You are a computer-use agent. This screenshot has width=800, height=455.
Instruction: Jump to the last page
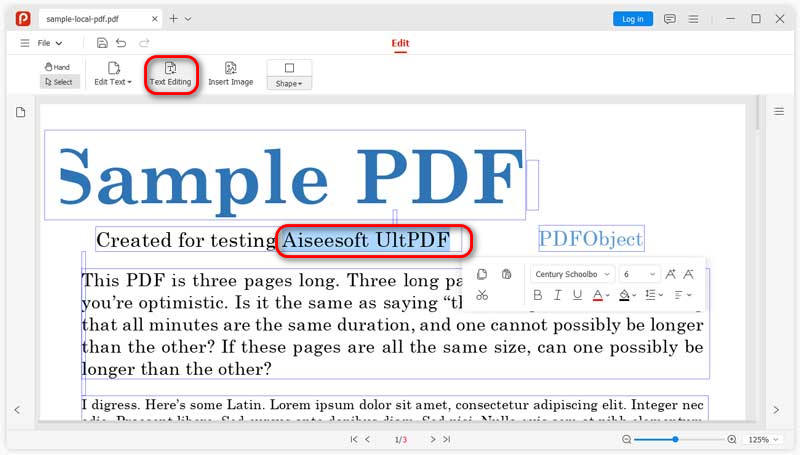pyautogui.click(x=446, y=439)
